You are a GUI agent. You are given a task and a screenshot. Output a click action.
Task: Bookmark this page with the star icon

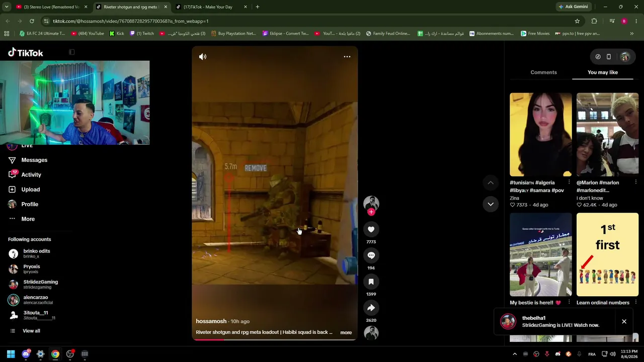tap(577, 21)
